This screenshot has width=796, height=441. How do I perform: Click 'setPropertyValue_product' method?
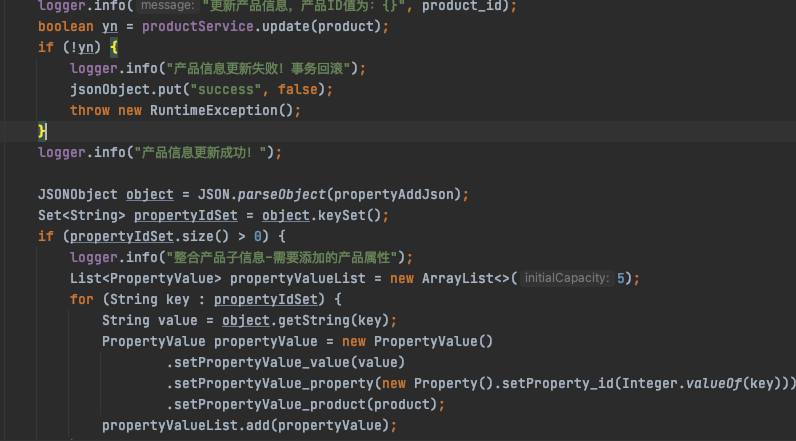(x=270, y=404)
